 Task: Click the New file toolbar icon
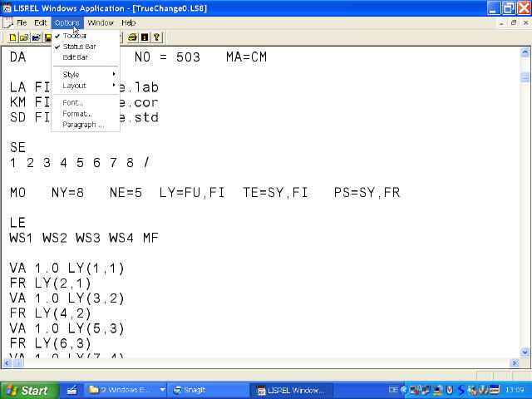pos(13,37)
